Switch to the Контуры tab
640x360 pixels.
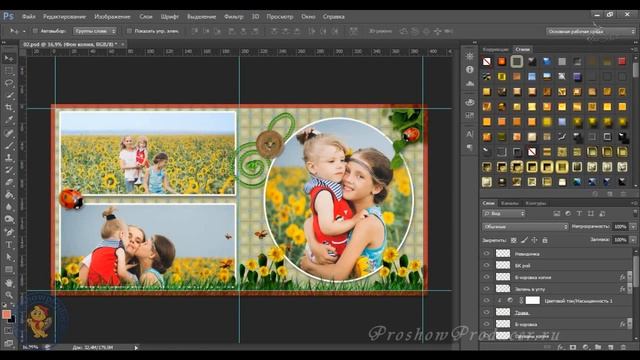536,203
